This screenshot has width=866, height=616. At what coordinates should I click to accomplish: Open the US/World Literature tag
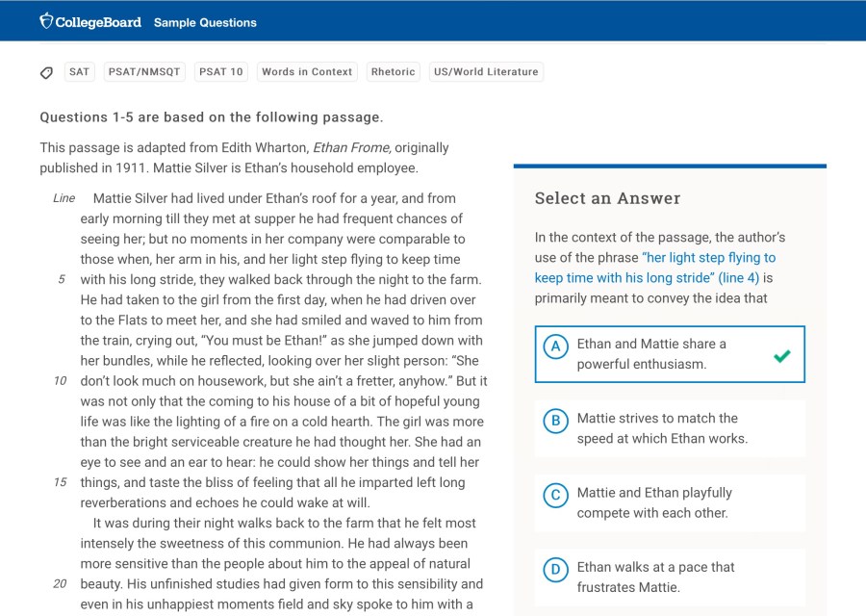point(486,72)
